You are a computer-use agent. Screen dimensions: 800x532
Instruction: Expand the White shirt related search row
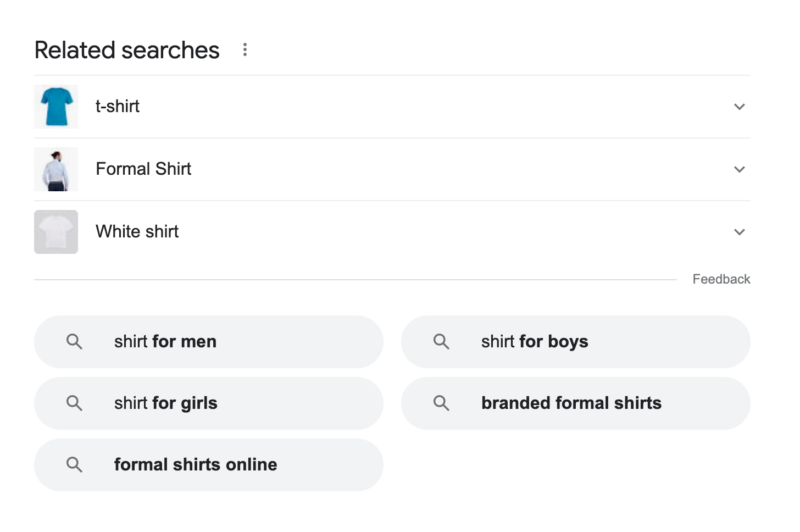(740, 232)
